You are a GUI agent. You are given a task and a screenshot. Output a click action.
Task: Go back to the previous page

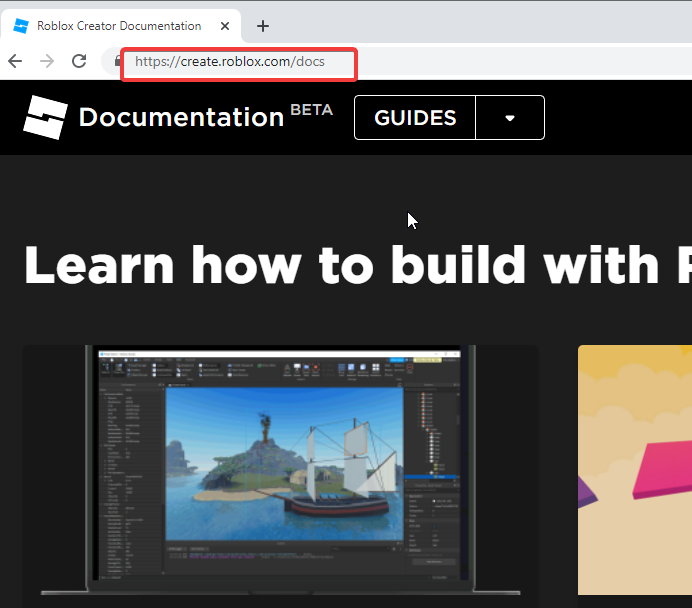click(x=15, y=61)
